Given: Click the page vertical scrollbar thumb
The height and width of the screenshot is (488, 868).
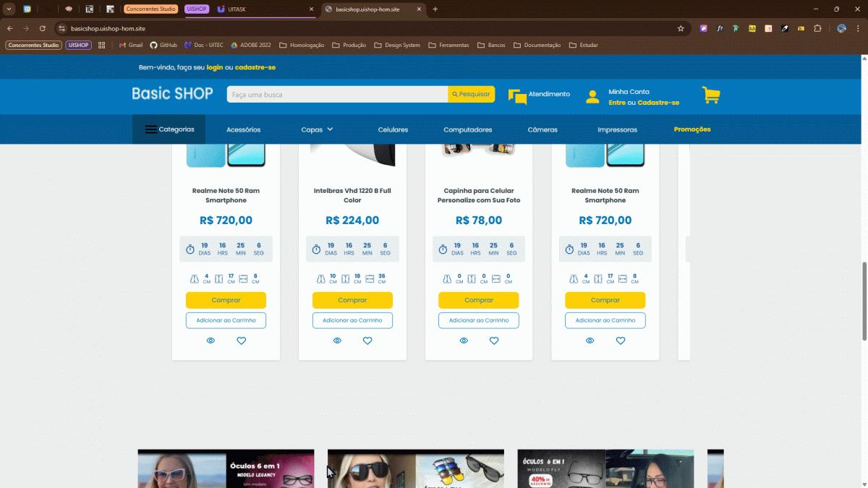Looking at the screenshot, I should (x=864, y=300).
